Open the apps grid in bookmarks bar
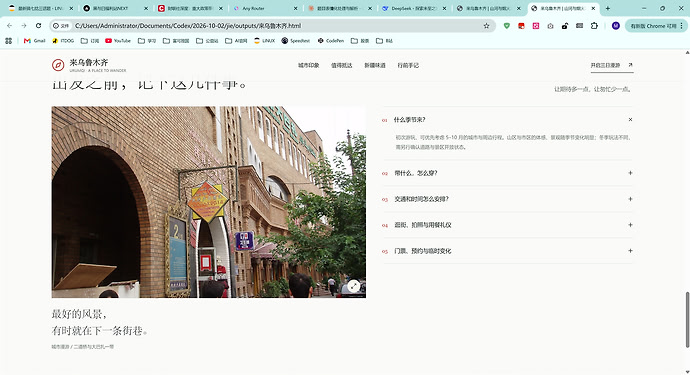This screenshot has height=375, width=690. point(8,40)
